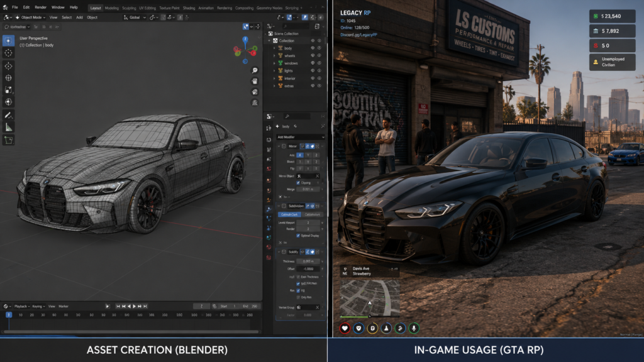
Task: Toggle the Only Rim checkbox
Action: (x=298, y=297)
